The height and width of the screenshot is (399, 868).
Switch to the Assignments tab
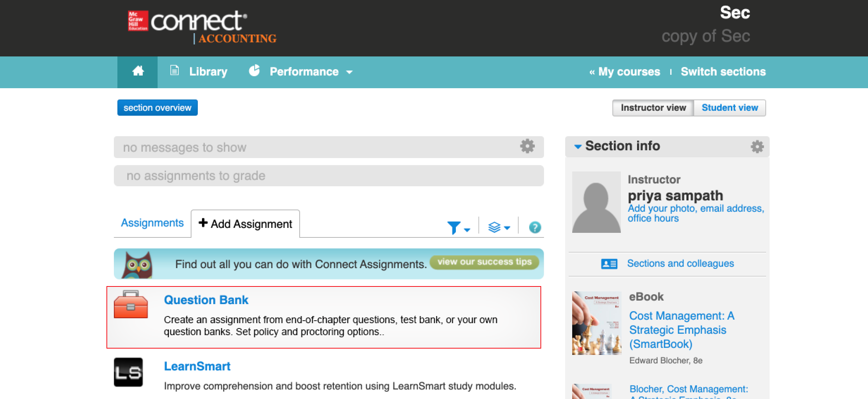(x=152, y=223)
